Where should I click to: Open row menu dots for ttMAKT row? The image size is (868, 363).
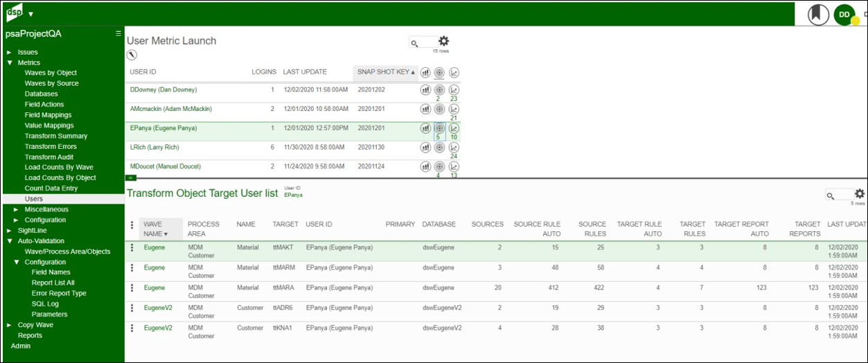coord(132,248)
